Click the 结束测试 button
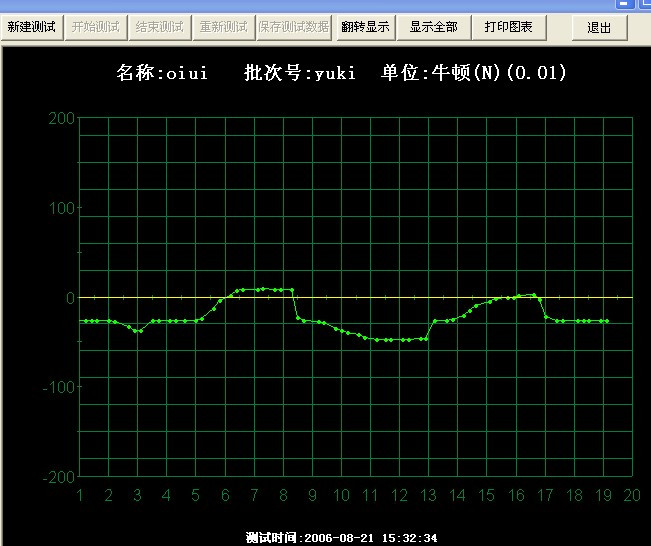Screen dimensions: 651x546 159,27
